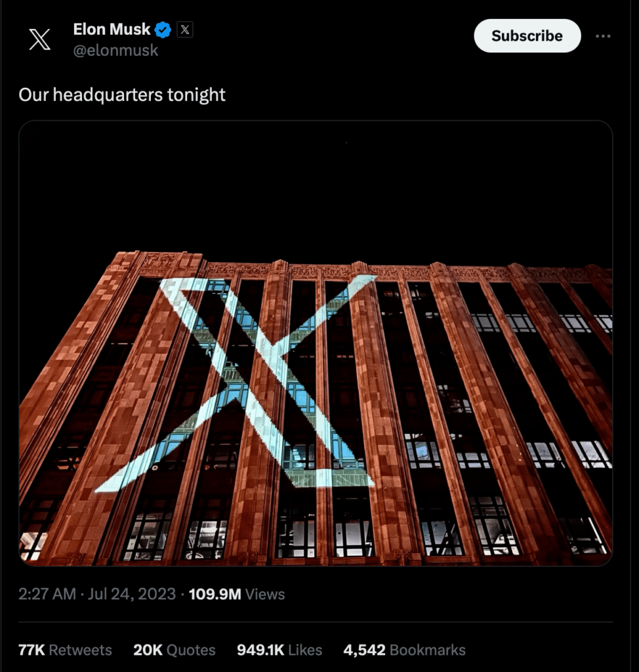Click the 2:27 AM post time

point(47,594)
